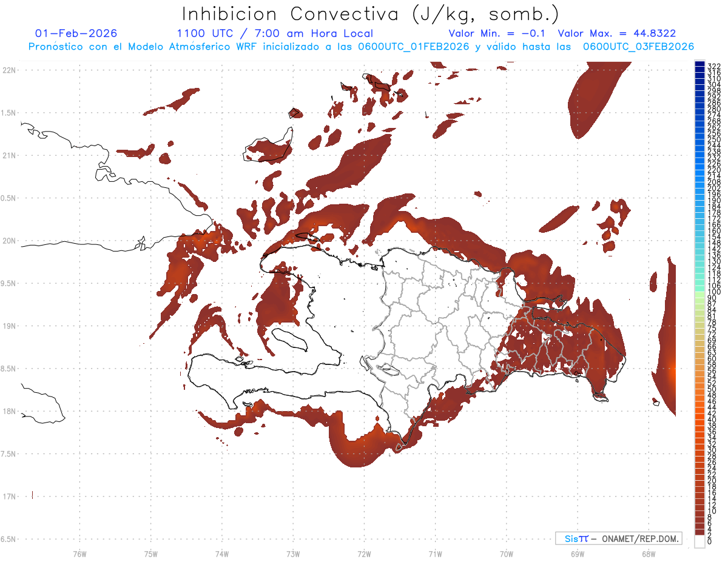Click the '17N' latitude label

pyautogui.click(x=9, y=497)
